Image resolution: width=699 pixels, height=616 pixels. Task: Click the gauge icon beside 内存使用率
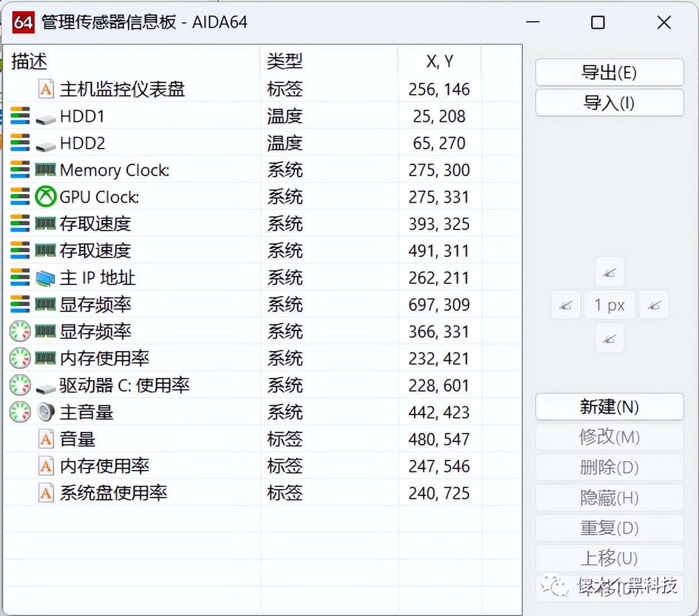click(x=20, y=358)
